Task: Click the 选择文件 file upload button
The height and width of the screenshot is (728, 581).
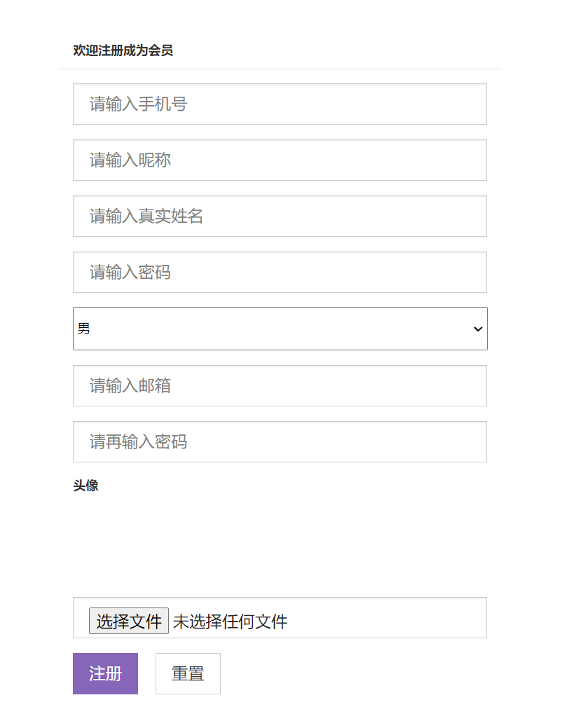Action: click(x=128, y=621)
